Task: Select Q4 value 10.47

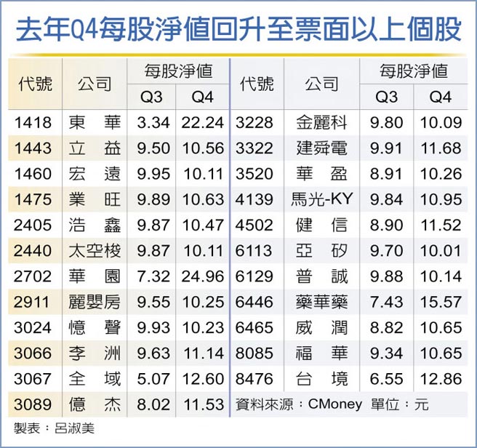Action: click(x=203, y=225)
